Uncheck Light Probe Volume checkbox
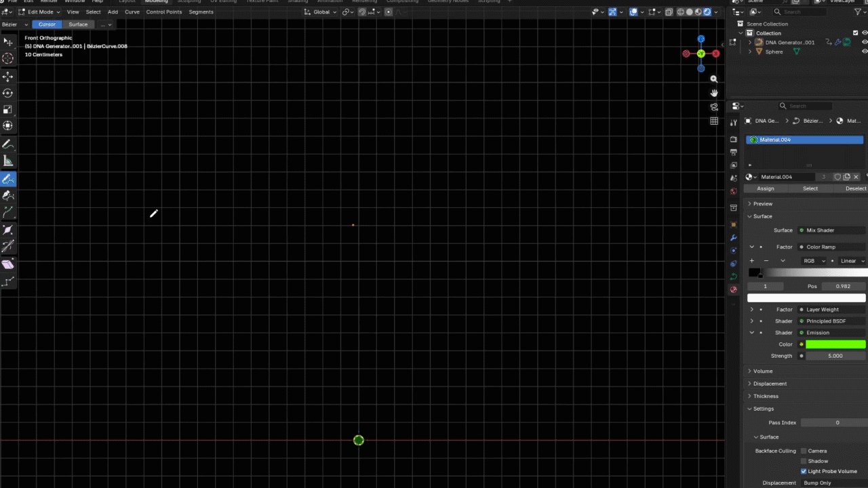This screenshot has width=868, height=488. [x=804, y=471]
